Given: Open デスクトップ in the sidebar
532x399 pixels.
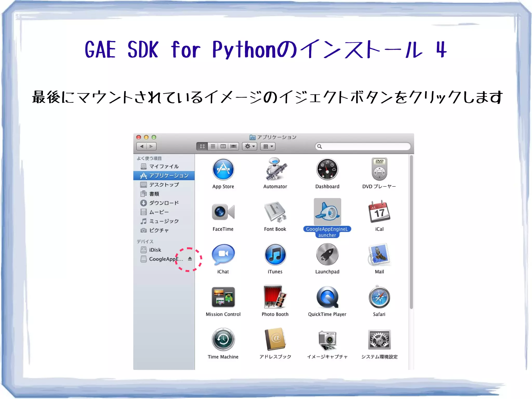Looking at the screenshot, I should pyautogui.click(x=164, y=185).
